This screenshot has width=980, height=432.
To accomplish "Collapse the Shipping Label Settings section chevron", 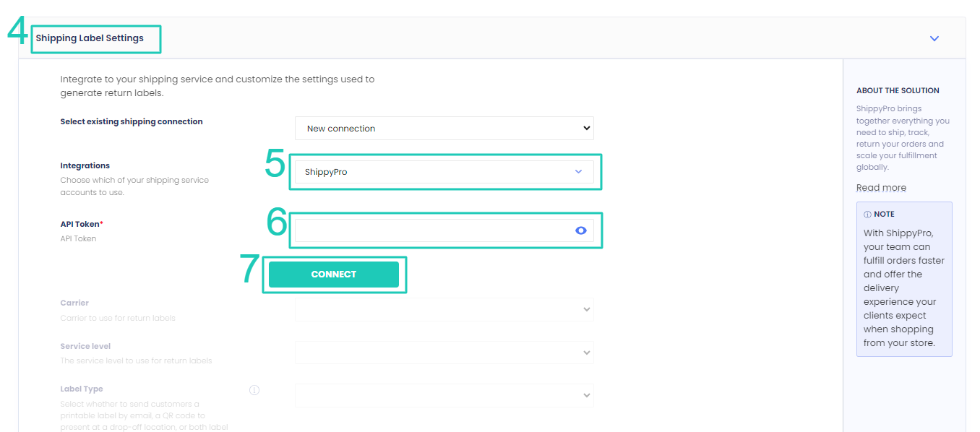I will coord(934,38).
